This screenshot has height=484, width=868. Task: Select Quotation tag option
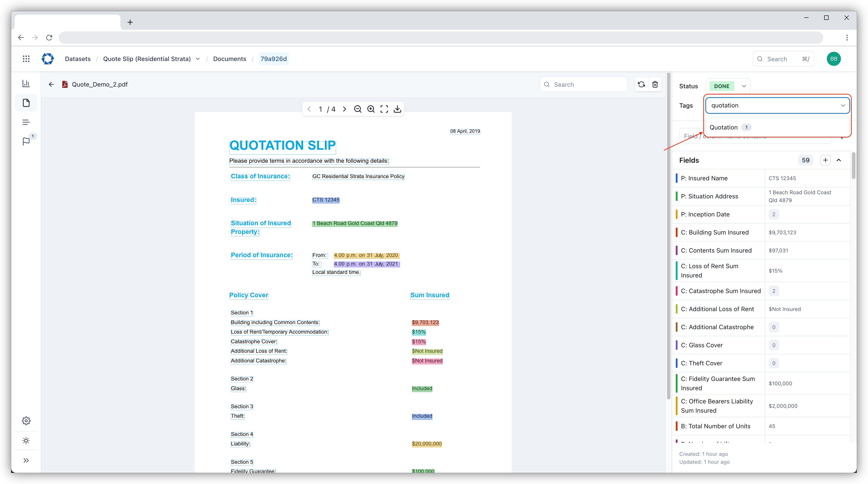(x=724, y=127)
